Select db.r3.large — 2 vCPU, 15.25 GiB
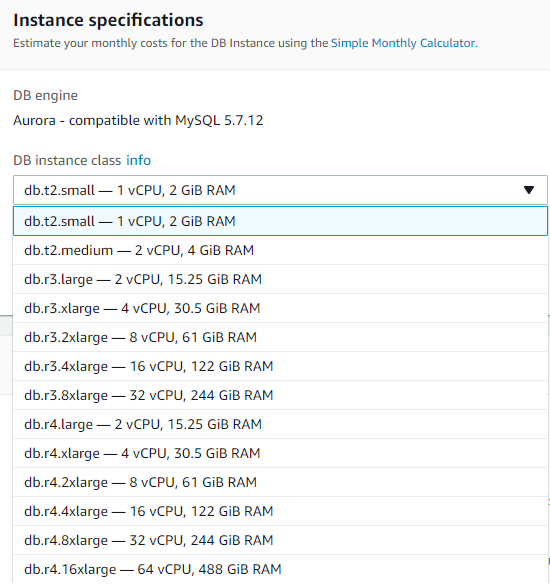 [x=280, y=279]
